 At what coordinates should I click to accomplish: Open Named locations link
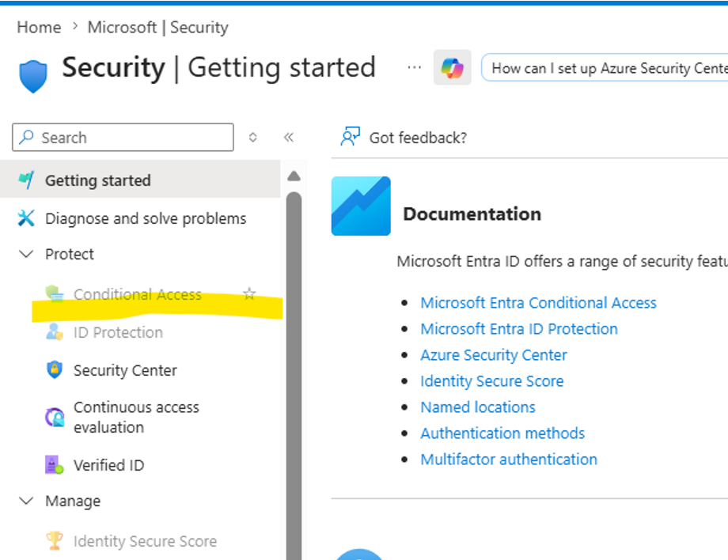coord(478,407)
